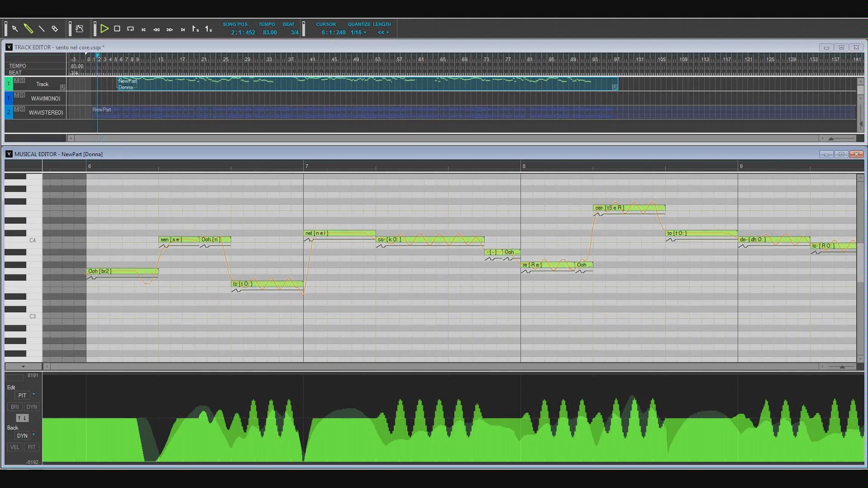Select the Line tool
The height and width of the screenshot is (488, 868).
point(42,29)
